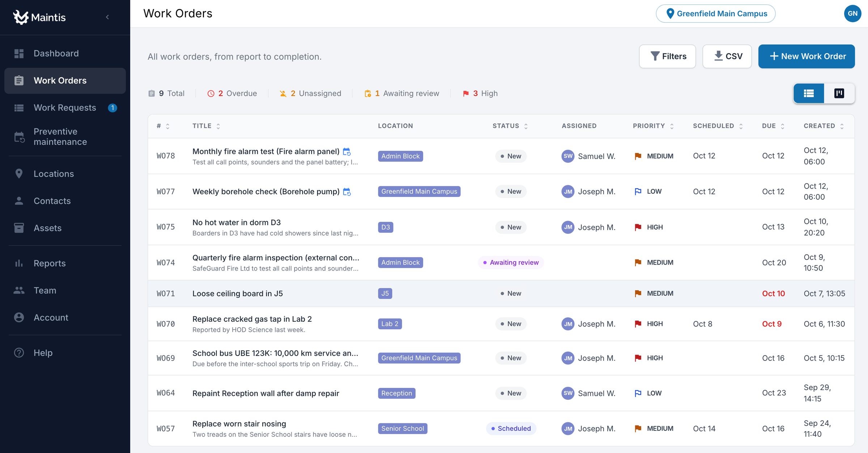Show the 9 Total work orders stat
The height and width of the screenshot is (453, 868).
pyautogui.click(x=166, y=93)
